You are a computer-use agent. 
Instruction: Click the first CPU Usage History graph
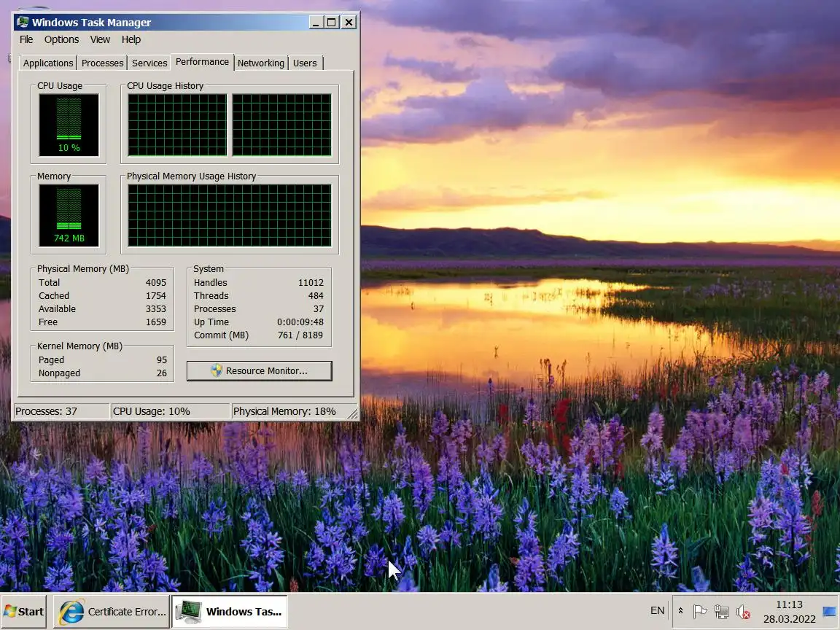[177, 125]
